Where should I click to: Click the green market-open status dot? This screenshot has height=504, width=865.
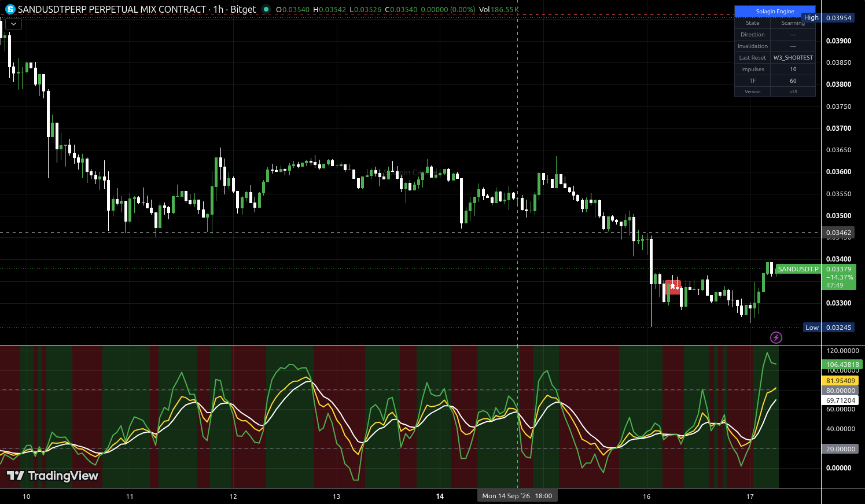pyautogui.click(x=266, y=9)
